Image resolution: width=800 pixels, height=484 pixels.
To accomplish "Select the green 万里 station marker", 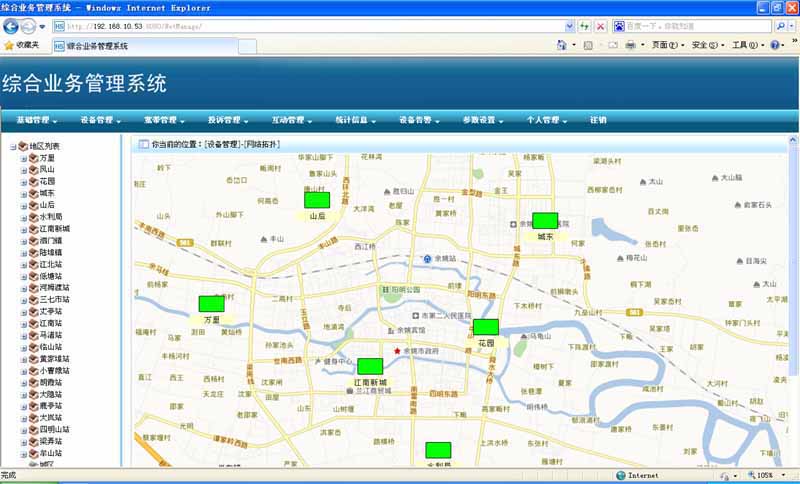I will 211,303.
